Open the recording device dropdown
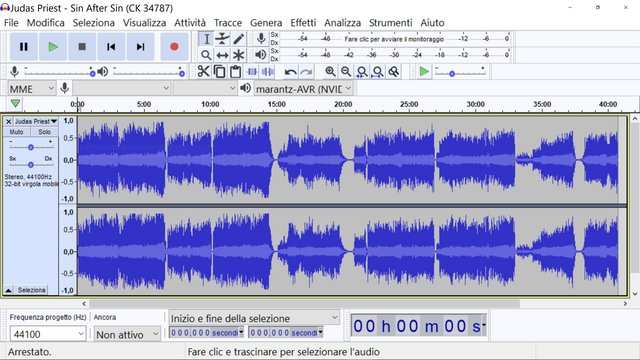Viewport: 640px width, 360px height. pyautogui.click(x=122, y=88)
